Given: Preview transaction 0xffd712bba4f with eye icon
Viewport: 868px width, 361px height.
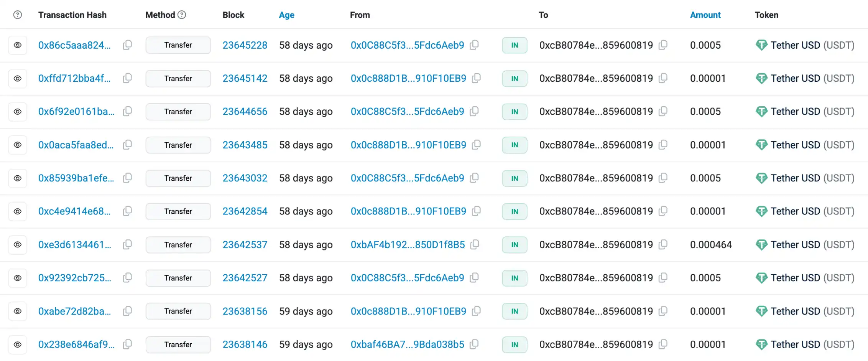Looking at the screenshot, I should point(18,78).
